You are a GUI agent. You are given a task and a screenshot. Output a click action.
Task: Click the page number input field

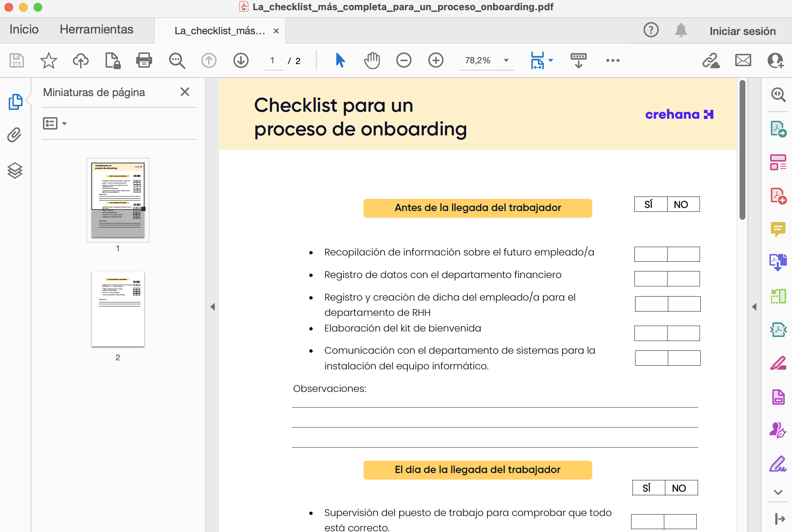pyautogui.click(x=273, y=60)
